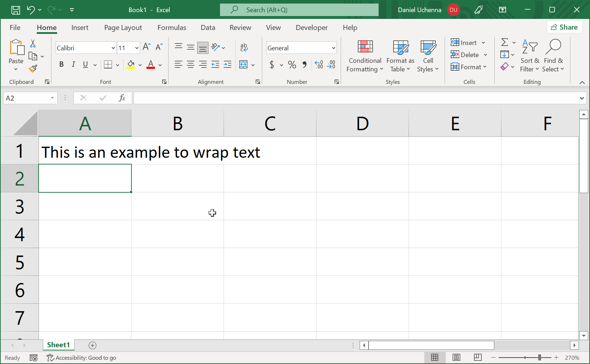
Task: Toggle bold formatting
Action: [61, 65]
